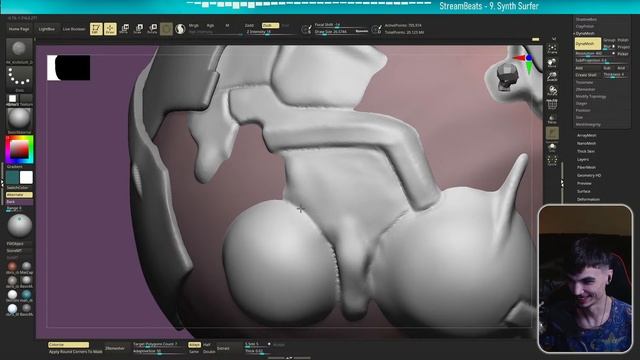The image size is (640, 360).
Task: Expand the NanoMesh subpalette
Action: tap(587, 144)
